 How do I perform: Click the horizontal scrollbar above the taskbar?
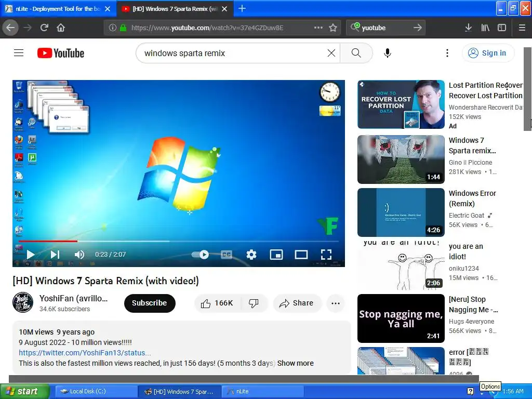coord(244,379)
